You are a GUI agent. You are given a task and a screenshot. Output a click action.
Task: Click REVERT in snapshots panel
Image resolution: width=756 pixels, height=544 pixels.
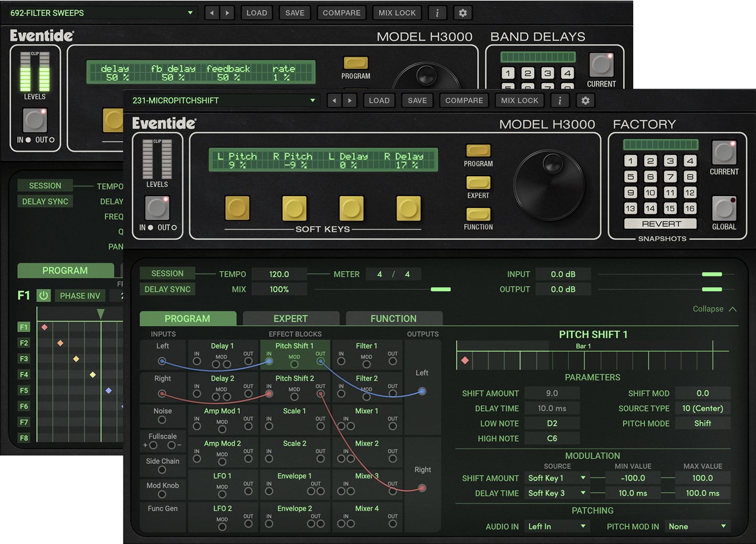661,224
